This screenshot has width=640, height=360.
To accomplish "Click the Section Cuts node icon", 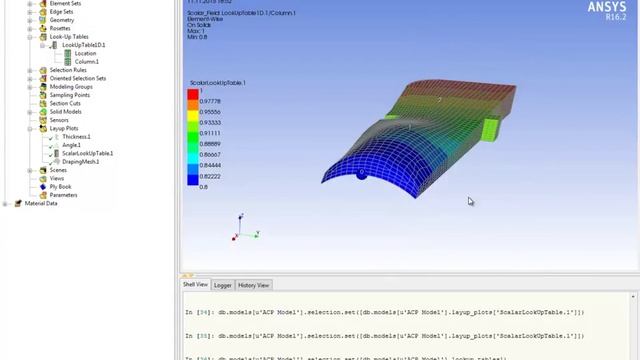I will (43, 104).
